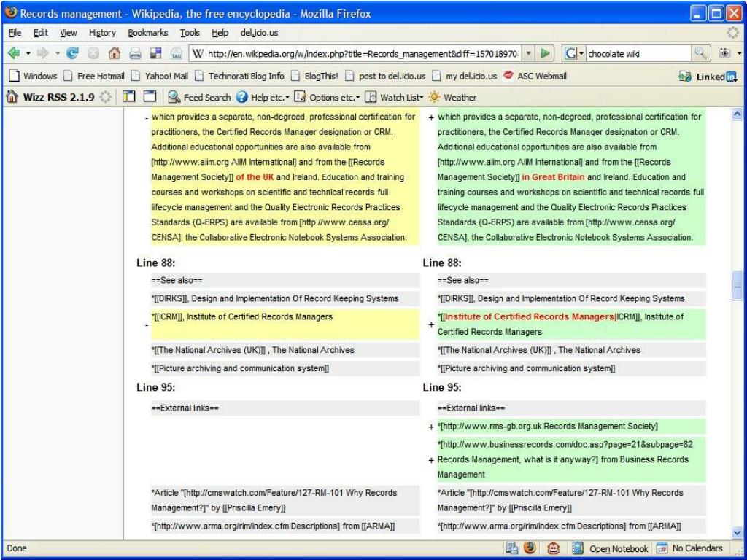Image resolution: width=747 pixels, height=560 pixels.
Task: Print the page using the printer icon
Action: (135, 53)
